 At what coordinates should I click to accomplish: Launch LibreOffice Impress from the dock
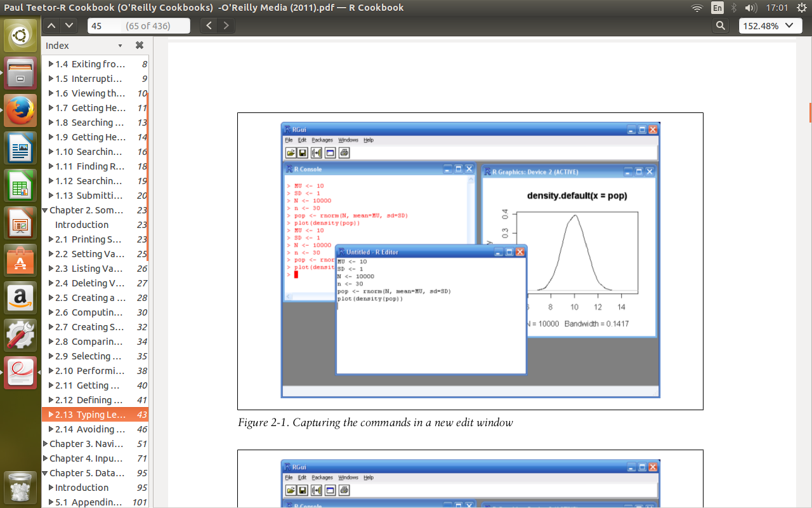20,223
